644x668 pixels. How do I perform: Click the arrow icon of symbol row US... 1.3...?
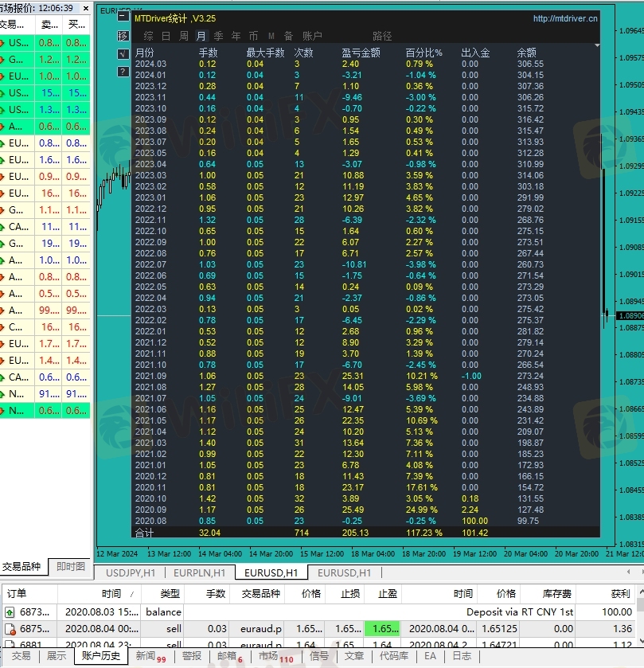[2, 110]
